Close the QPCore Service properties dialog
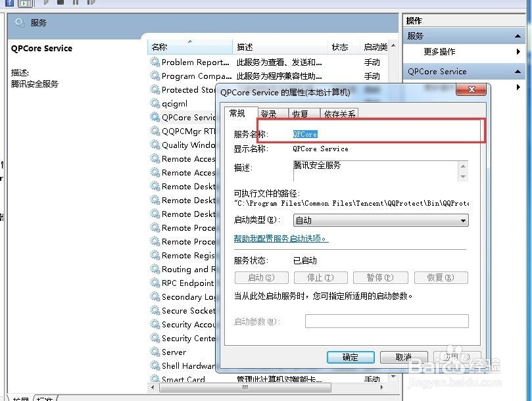 pos(472,89)
